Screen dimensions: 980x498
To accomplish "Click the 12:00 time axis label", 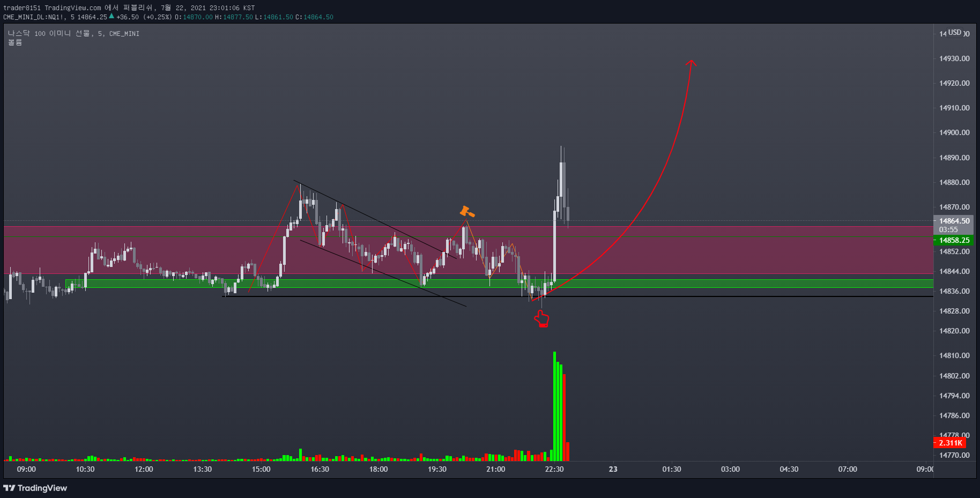I will coord(144,469).
